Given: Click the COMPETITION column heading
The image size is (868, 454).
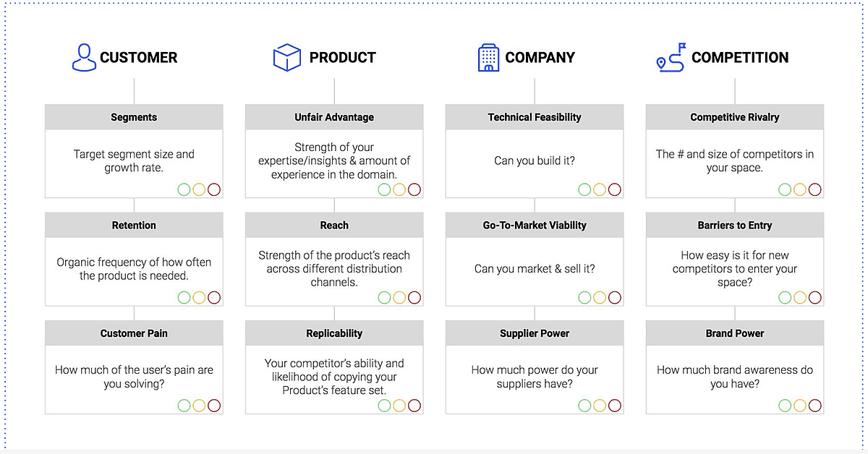Looking at the screenshot, I should pyautogui.click(x=740, y=57).
